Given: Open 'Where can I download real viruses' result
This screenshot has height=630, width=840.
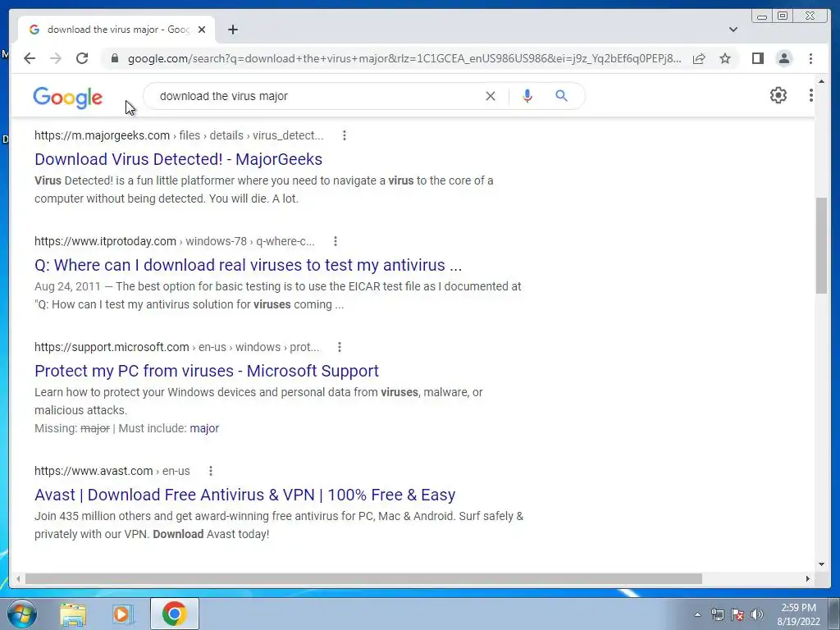Looking at the screenshot, I should [x=248, y=265].
